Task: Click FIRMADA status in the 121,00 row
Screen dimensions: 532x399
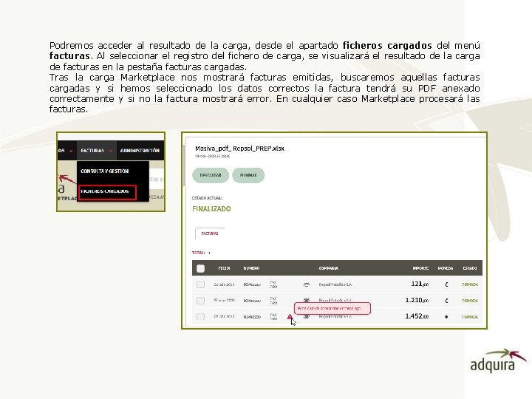Action: pyautogui.click(x=470, y=284)
